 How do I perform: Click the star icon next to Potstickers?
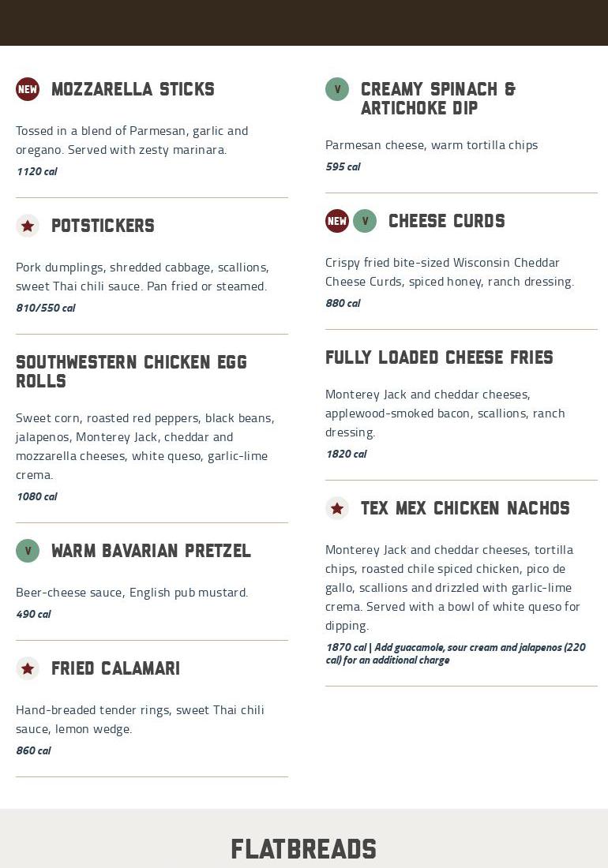tap(28, 226)
